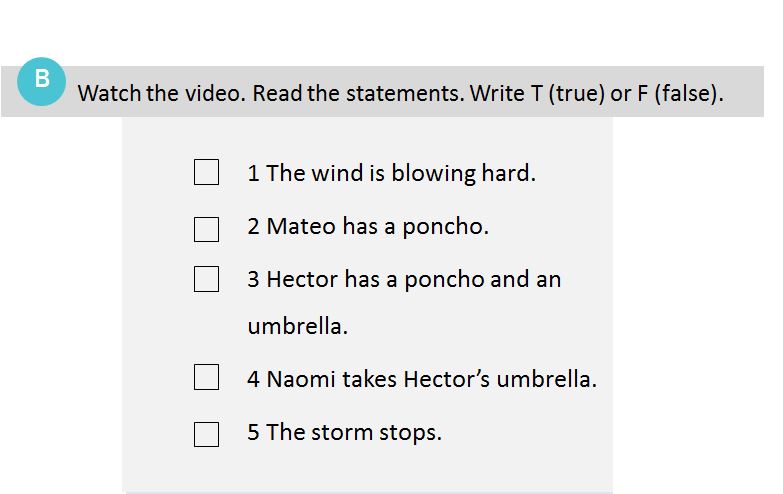The width and height of the screenshot is (783, 494).
Task: Click the sentence "The storm stops."
Action: [354, 433]
